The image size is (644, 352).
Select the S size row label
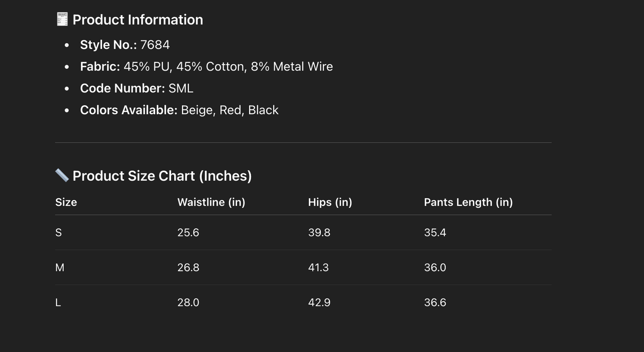pyautogui.click(x=58, y=232)
